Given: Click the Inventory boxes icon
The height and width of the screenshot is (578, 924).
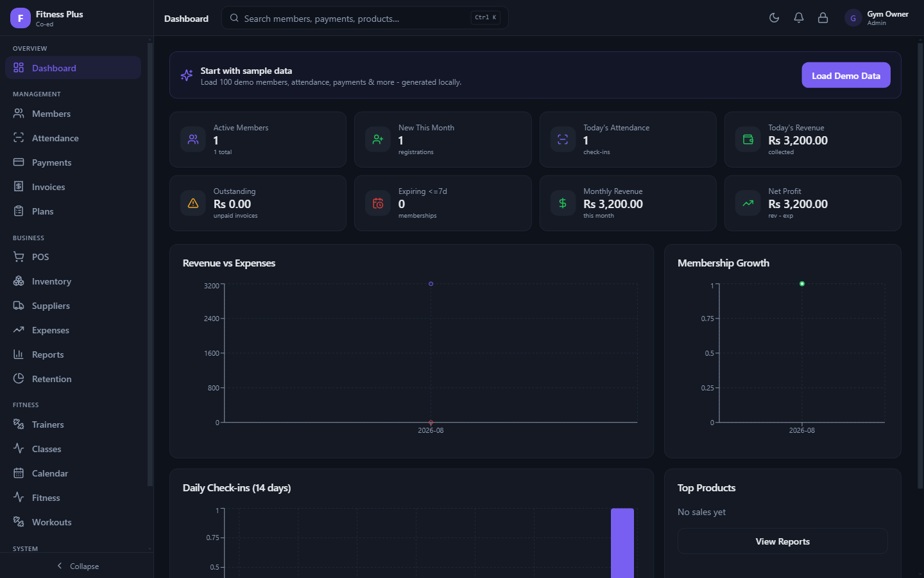Looking at the screenshot, I should click(19, 281).
